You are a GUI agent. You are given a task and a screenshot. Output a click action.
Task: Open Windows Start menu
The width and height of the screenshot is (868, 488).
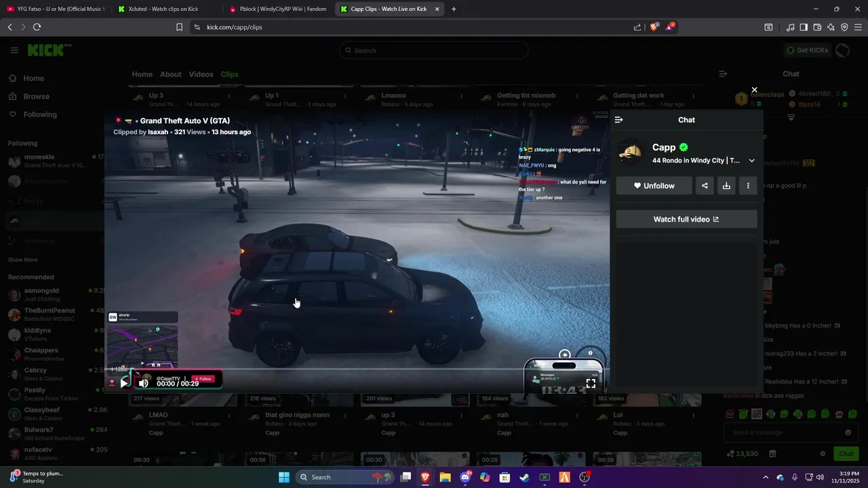(284, 477)
